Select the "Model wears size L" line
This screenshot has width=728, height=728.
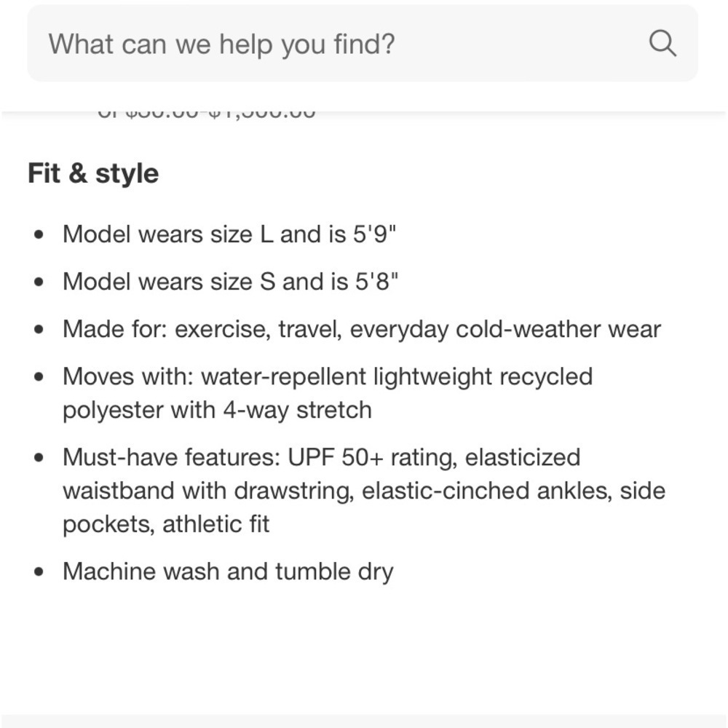click(229, 234)
